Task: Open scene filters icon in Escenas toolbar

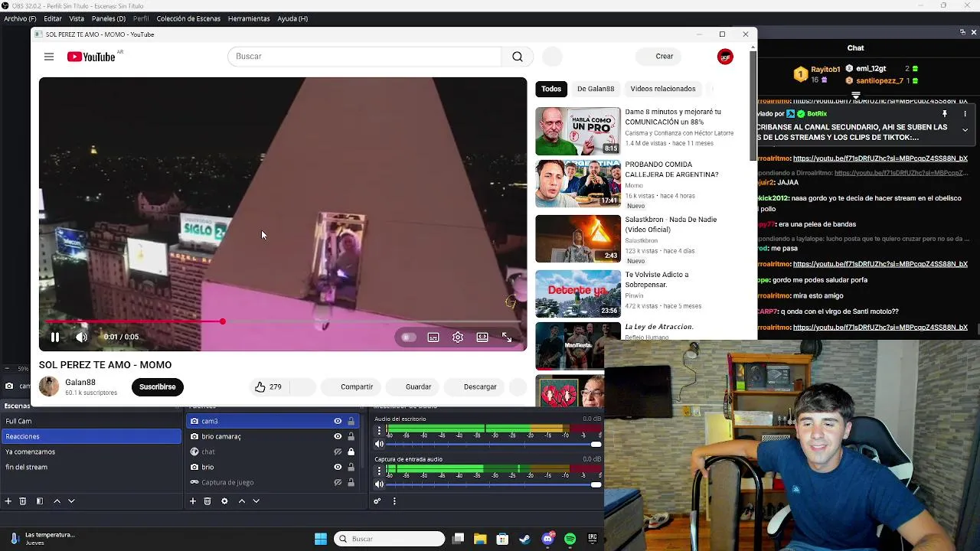Action: (40, 501)
